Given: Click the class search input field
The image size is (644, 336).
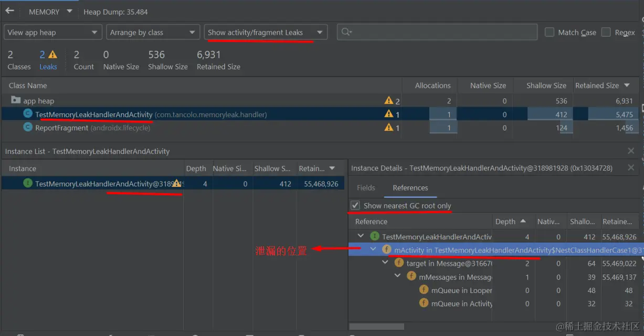Looking at the screenshot, I should pos(437,32).
